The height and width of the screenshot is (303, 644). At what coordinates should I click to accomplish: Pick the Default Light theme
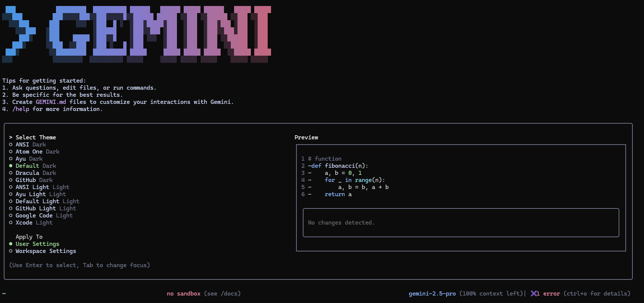47,201
